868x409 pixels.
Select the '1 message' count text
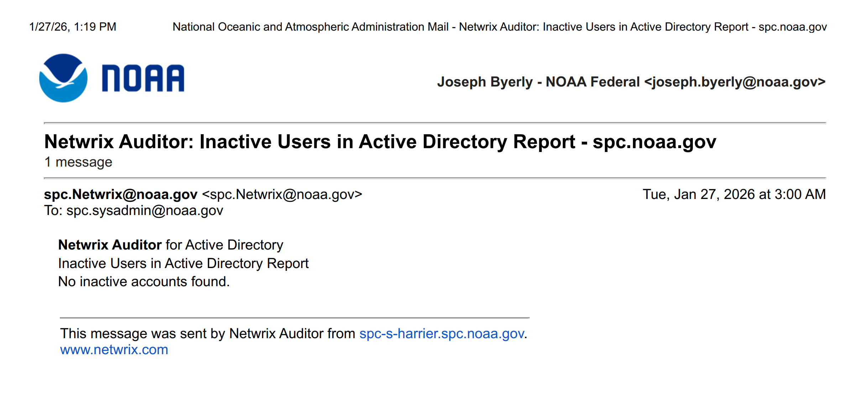click(x=78, y=162)
